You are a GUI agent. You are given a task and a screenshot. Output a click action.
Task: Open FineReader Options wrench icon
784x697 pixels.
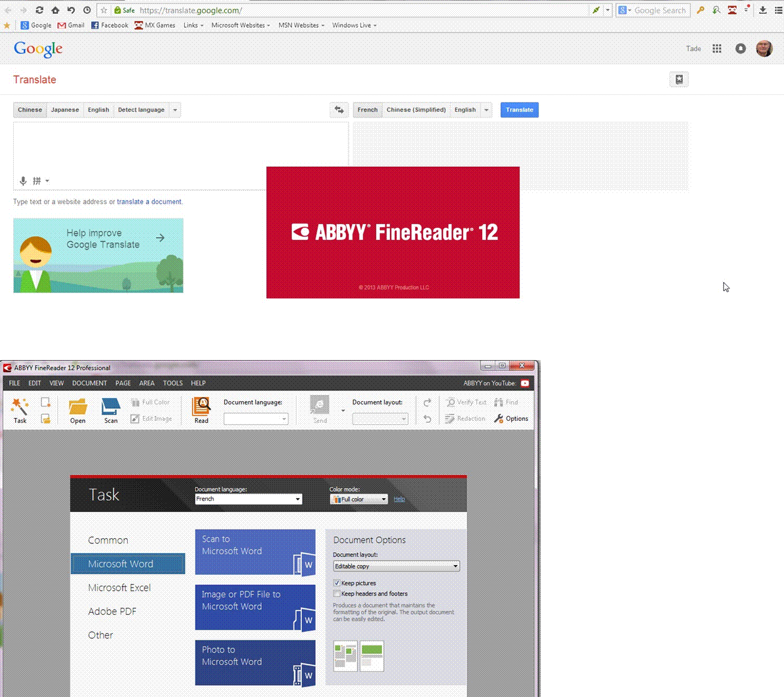pyautogui.click(x=511, y=419)
